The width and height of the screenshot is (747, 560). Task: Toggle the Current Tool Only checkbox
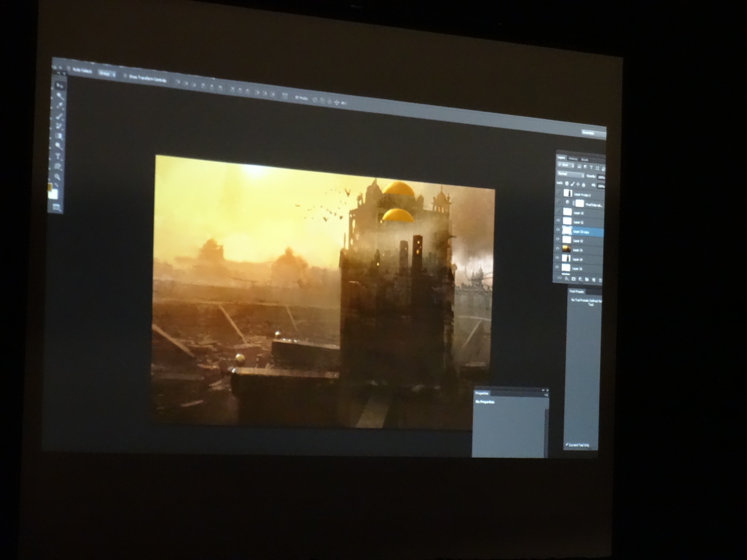click(x=567, y=444)
